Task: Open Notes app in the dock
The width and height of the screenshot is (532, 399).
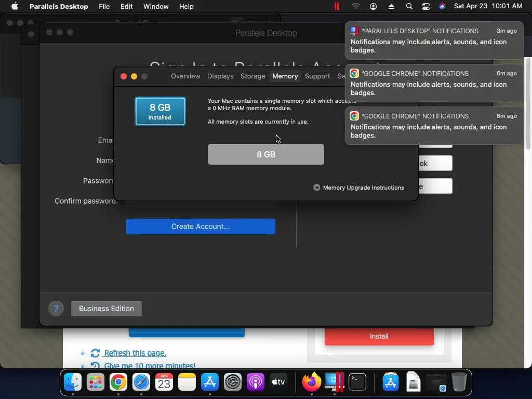Action: (187, 382)
